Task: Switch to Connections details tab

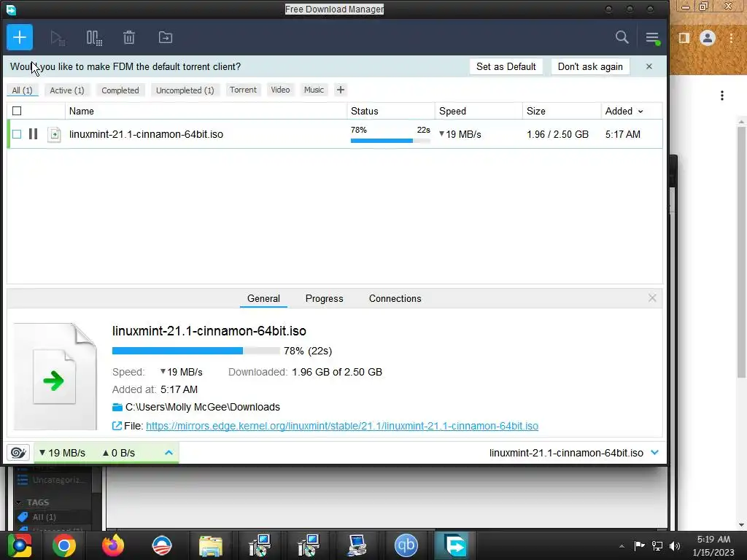Action: pos(395,298)
